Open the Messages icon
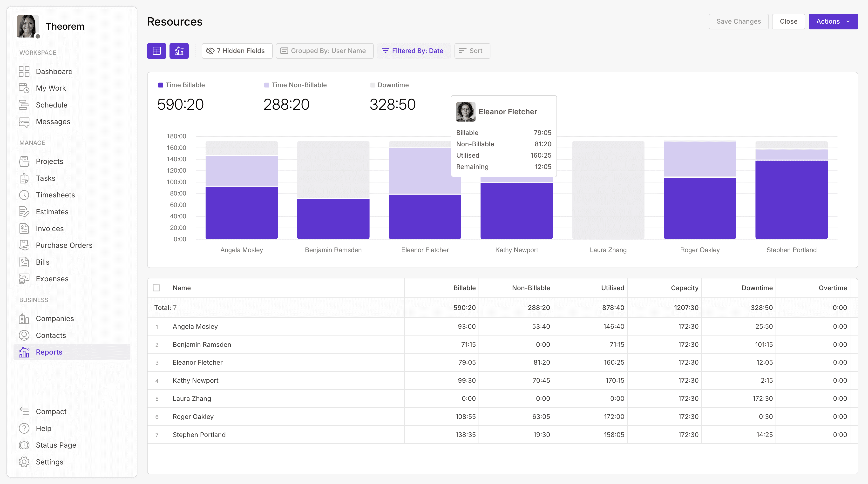Viewport: 868px width, 484px height. pos(24,122)
